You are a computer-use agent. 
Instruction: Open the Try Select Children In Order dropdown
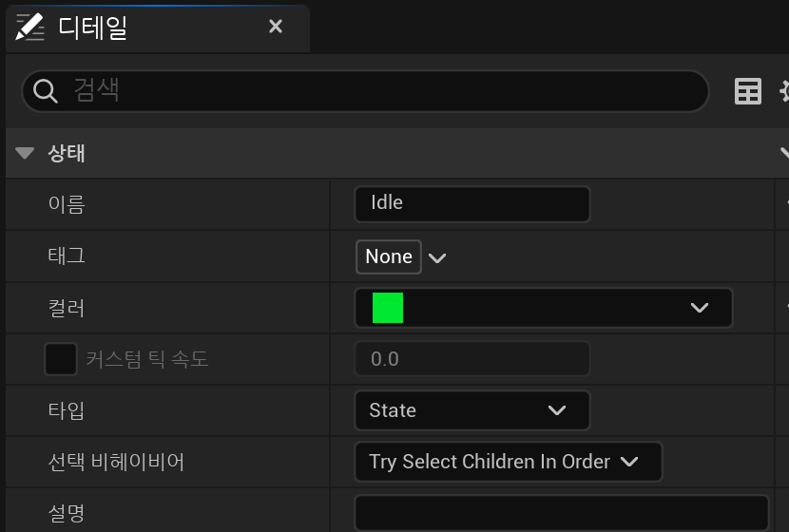[x=509, y=462]
